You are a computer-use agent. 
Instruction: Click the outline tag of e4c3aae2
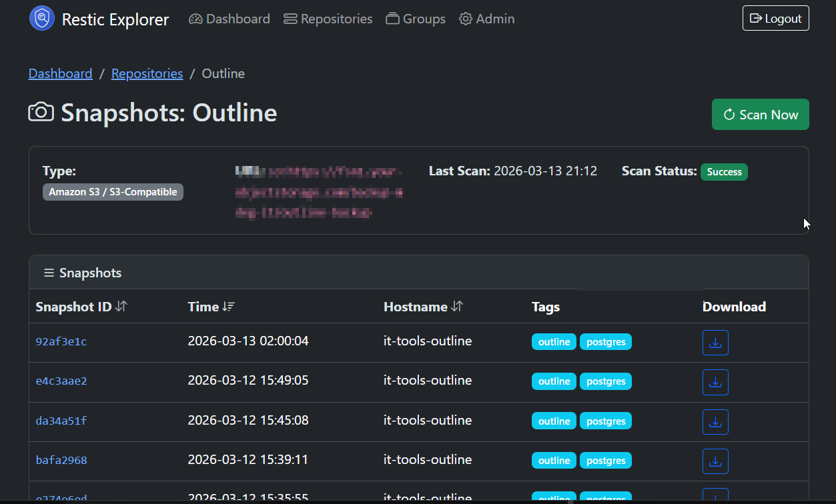[x=554, y=381]
